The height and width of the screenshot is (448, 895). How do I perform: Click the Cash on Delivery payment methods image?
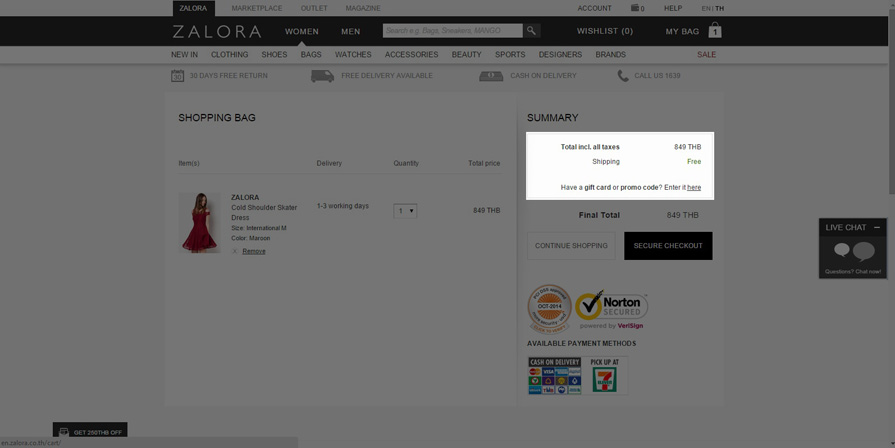click(554, 376)
